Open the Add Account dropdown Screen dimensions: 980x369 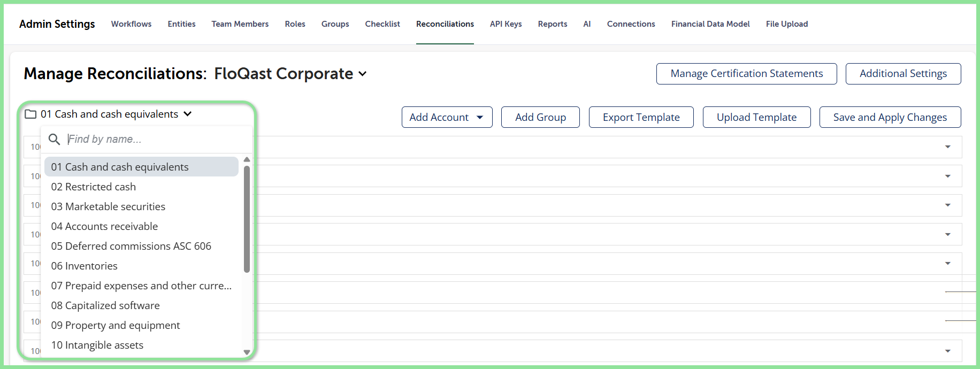click(447, 117)
